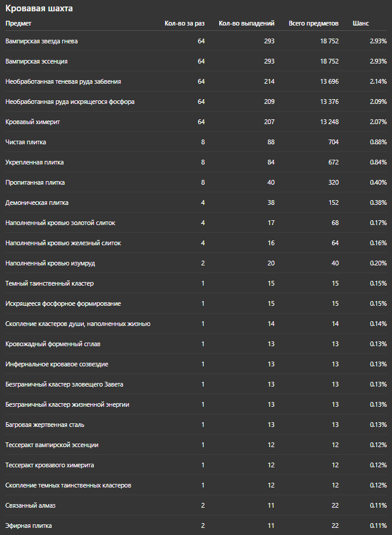Open Инфернальное кровавое созвездие row
392x535 pixels.
click(x=196, y=364)
